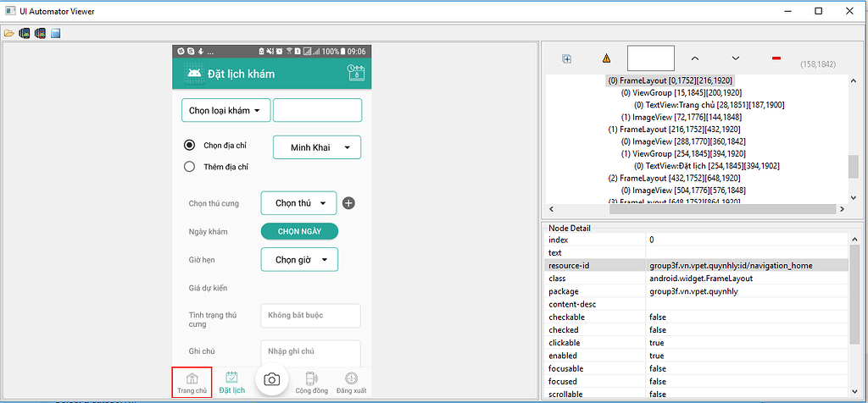Tap the Trang chủ home navigation icon
This screenshot has height=403, width=868.
tap(192, 378)
